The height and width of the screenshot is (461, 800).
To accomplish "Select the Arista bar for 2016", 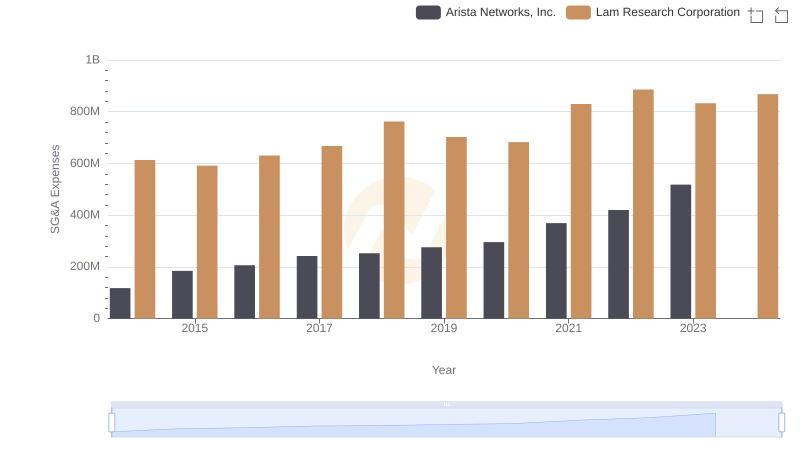I will click(x=244, y=292).
